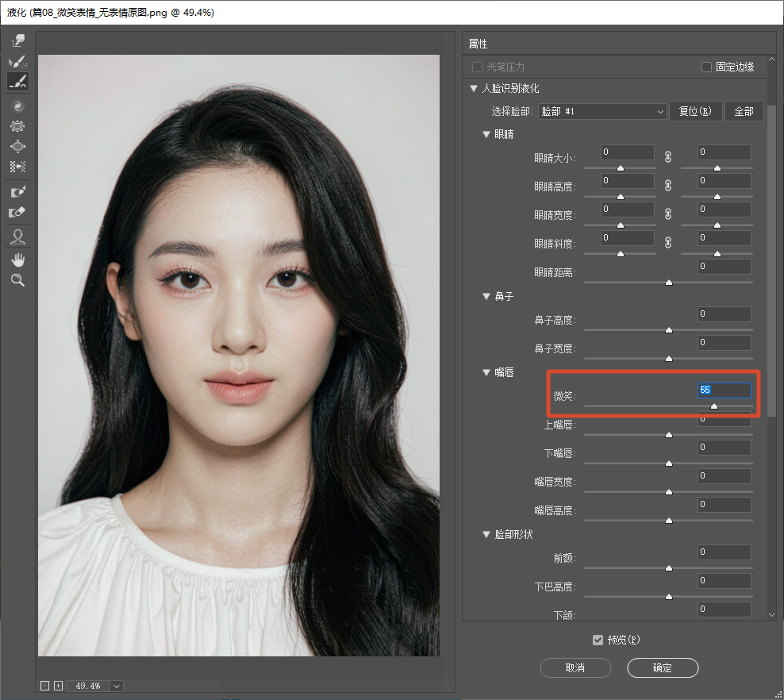The width and height of the screenshot is (784, 700).
Task: Click the 鼻子宽度 value field
Action: [724, 343]
